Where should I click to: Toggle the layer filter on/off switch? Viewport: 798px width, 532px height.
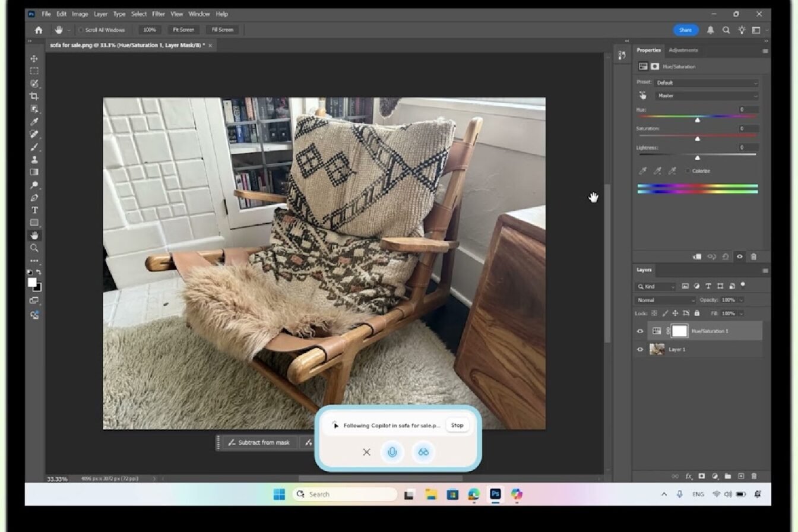click(743, 285)
